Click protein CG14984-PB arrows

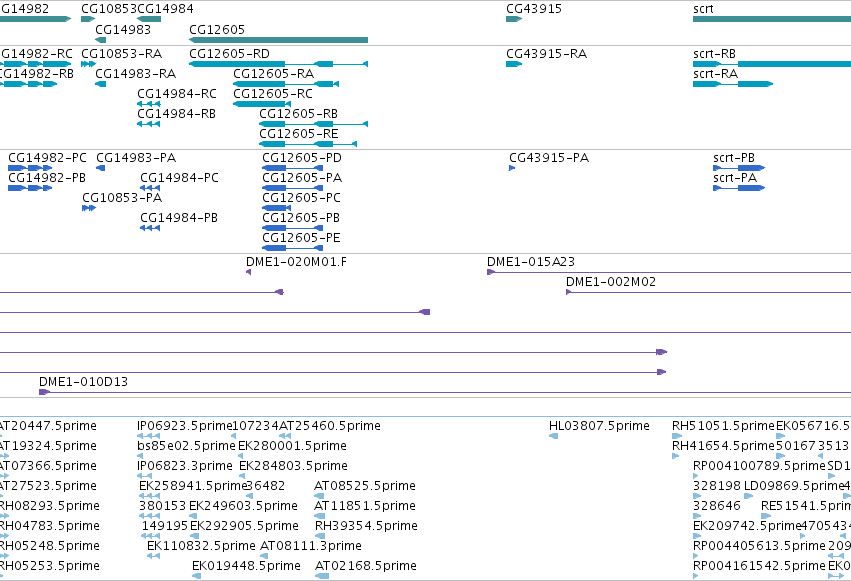coord(150,228)
